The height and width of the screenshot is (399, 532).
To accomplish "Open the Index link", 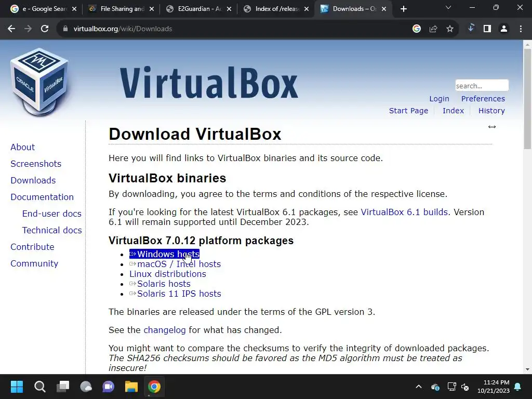I will (x=453, y=111).
